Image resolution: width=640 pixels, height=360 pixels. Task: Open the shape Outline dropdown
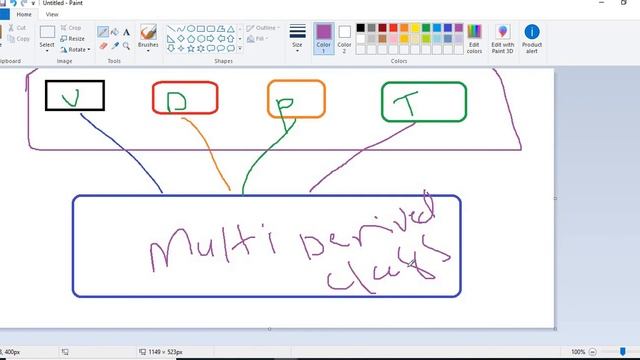coord(263,28)
